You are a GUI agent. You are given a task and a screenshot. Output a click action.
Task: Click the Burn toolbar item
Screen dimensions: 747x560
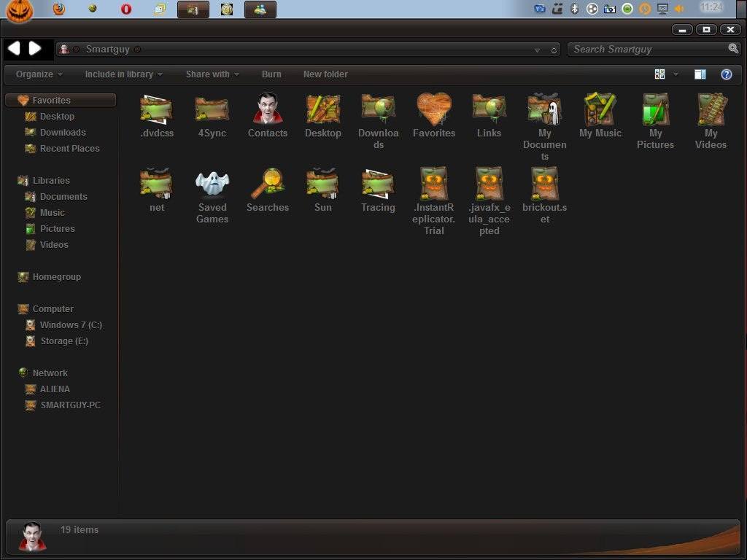271,74
